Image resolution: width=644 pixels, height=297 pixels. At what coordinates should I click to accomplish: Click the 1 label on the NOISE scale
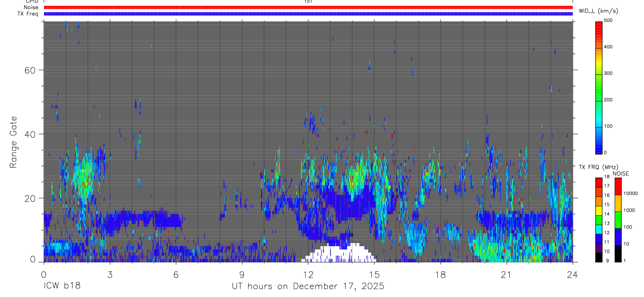[625, 260]
